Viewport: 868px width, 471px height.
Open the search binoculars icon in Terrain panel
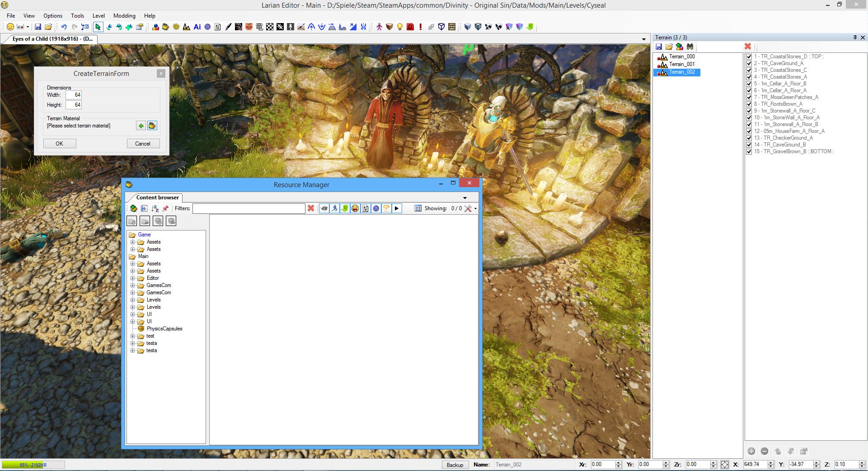[690, 47]
